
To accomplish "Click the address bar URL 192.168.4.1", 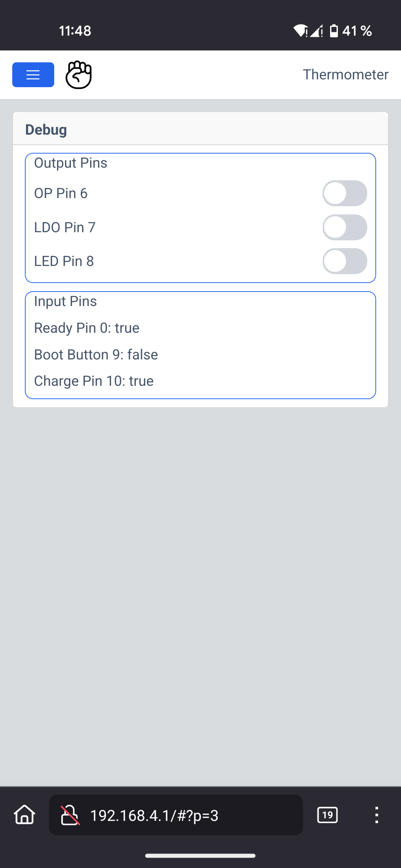I will click(x=154, y=815).
